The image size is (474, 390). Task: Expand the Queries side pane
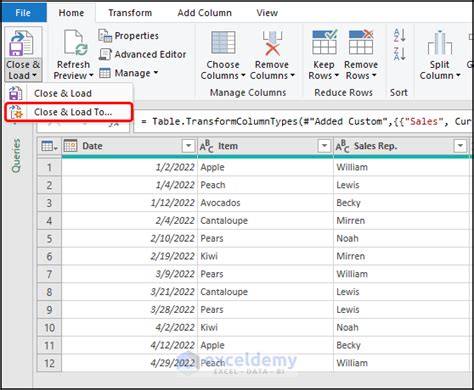(x=16, y=155)
